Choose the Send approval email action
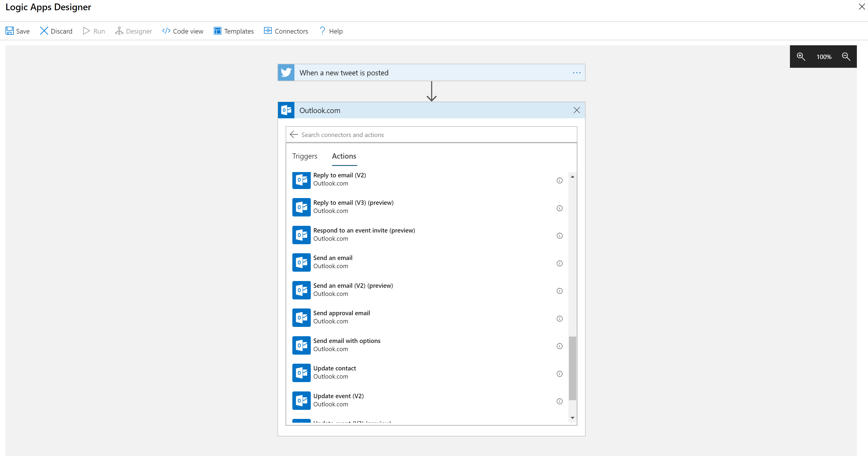 pos(341,317)
